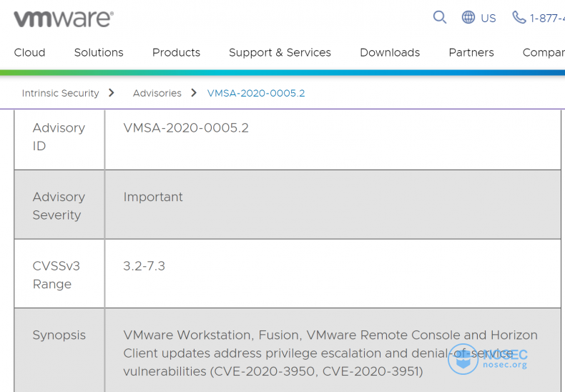Click the 'CVSSv3 Range' label cell
565x392 pixels.
[59, 274]
